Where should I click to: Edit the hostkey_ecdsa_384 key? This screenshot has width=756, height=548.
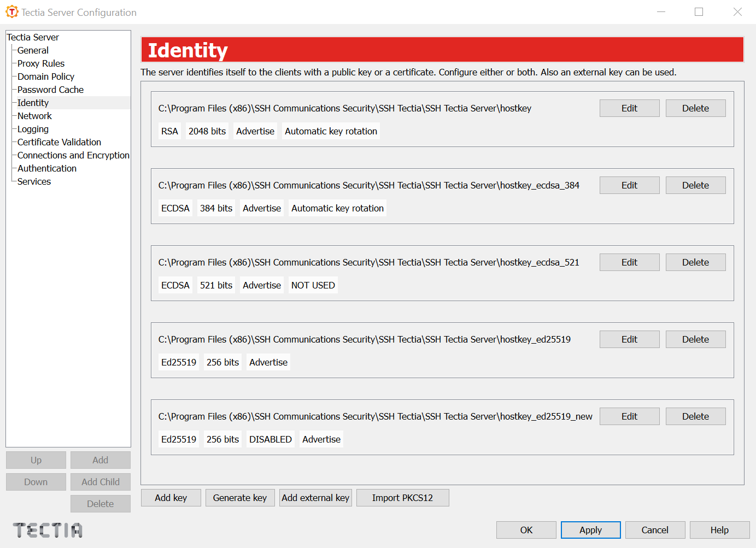[x=629, y=185]
